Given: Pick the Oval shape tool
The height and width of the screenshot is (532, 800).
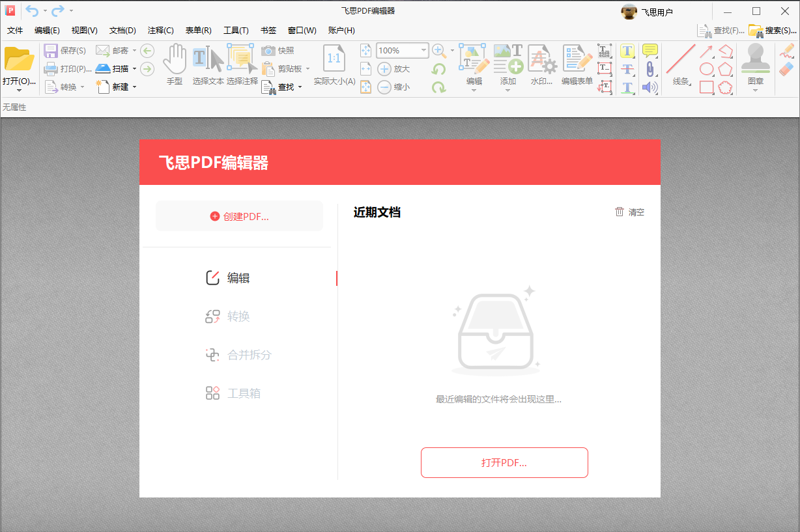Looking at the screenshot, I should tap(707, 69).
